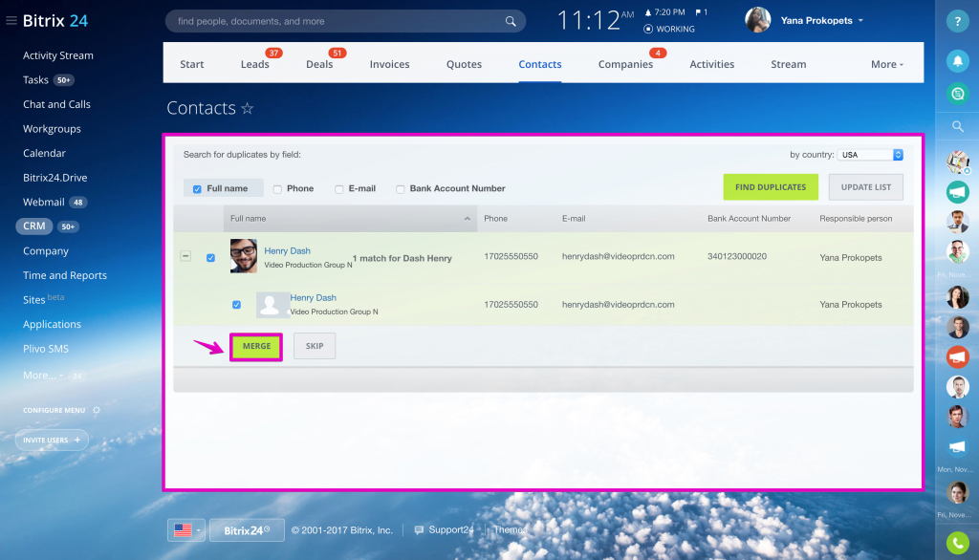Image resolution: width=979 pixels, height=560 pixels.
Task: Click Yana Prokopets profile avatar
Action: pos(757,20)
